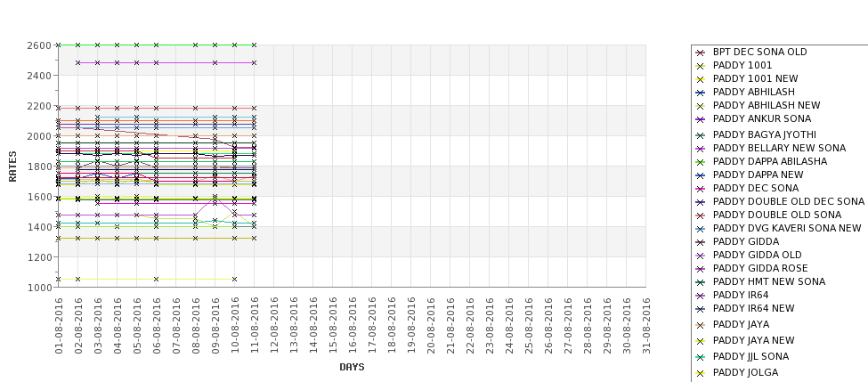Click the 25-08-2016 date label
Viewport: 868px width, 382px height.
[x=528, y=326]
